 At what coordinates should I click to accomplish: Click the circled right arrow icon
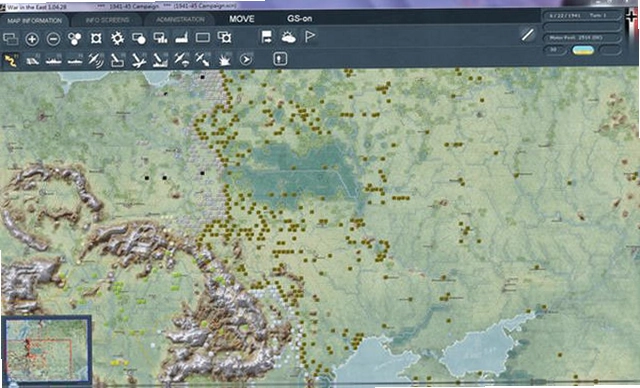(x=246, y=60)
